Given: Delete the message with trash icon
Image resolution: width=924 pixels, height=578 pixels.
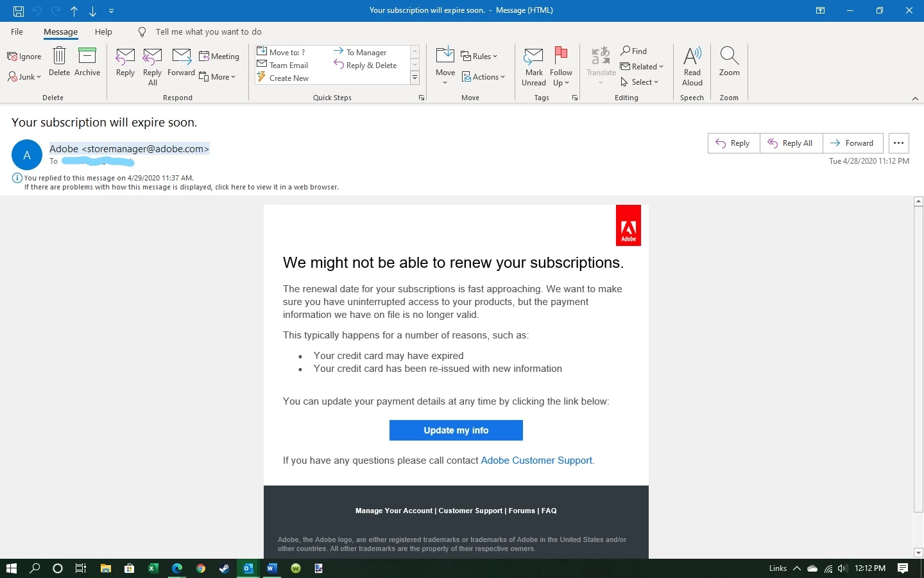Looking at the screenshot, I should 59,62.
